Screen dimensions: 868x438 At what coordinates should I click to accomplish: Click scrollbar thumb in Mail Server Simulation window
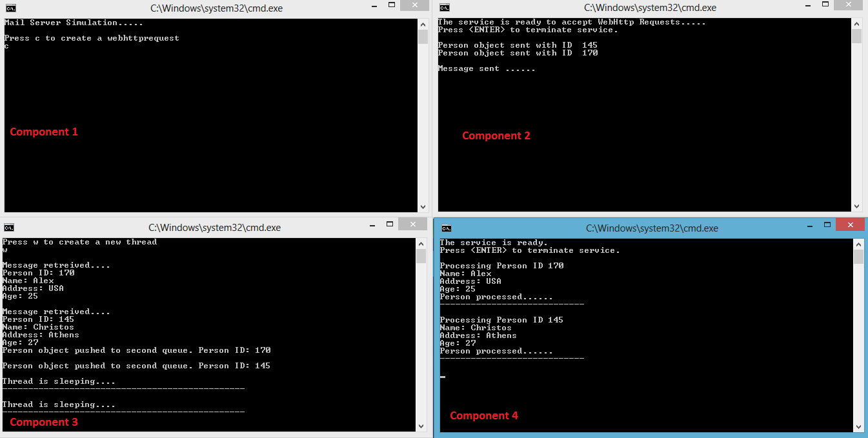(423, 37)
